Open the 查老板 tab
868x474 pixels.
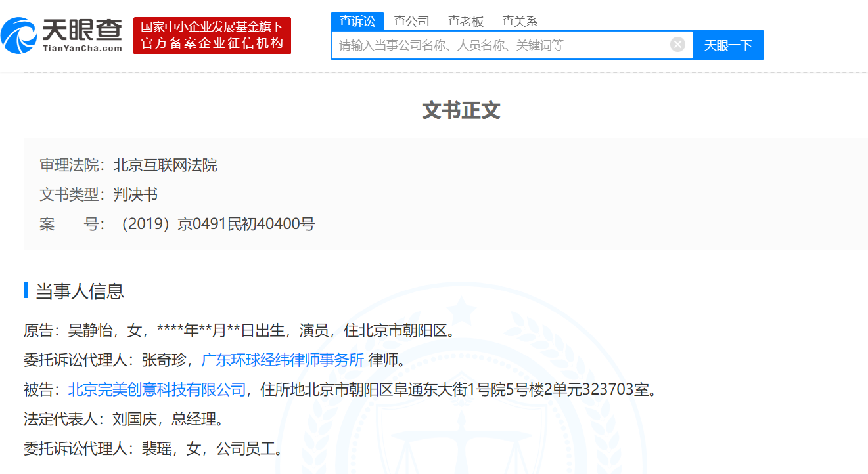click(466, 21)
